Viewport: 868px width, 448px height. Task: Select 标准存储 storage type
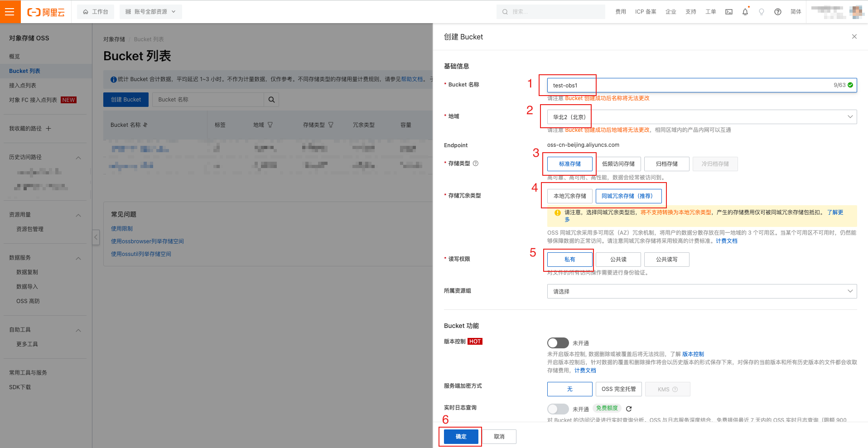pos(570,164)
